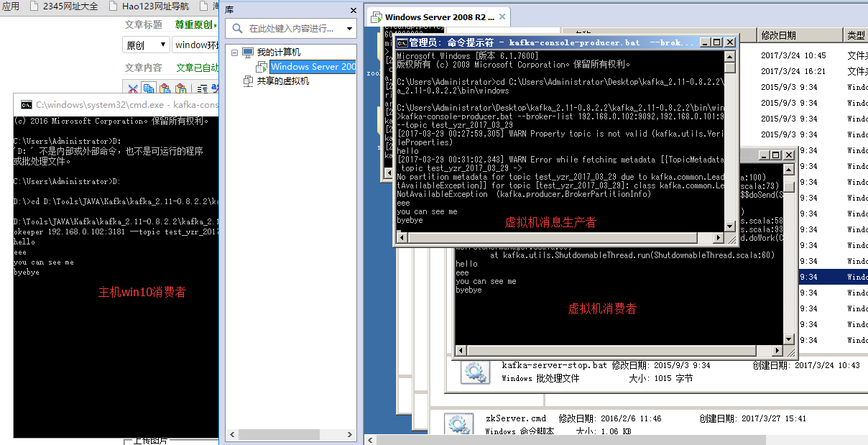This screenshot has height=445, width=868.
Task: Collapse the 我的计算机 tree node
Action: 234,52
